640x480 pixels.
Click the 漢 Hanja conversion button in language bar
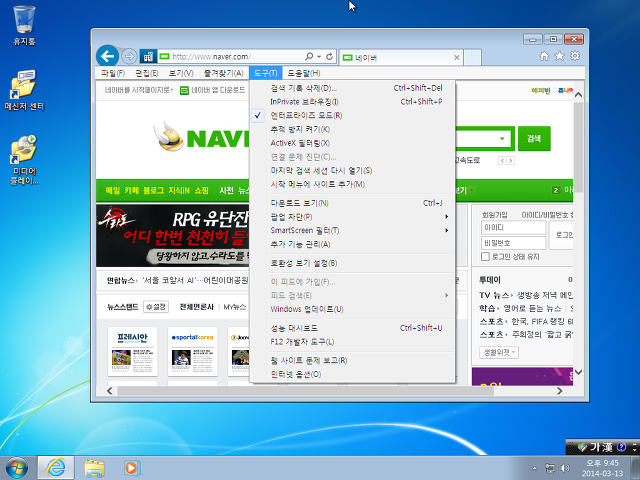point(607,447)
